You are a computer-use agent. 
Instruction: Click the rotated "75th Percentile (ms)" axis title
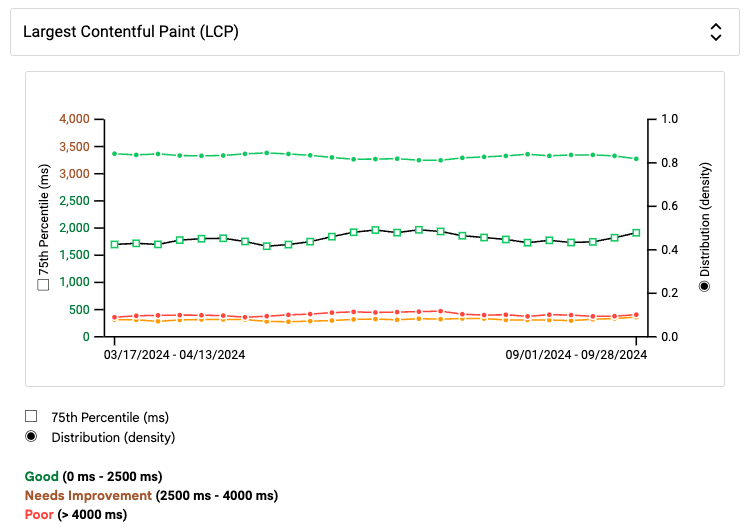(x=44, y=220)
